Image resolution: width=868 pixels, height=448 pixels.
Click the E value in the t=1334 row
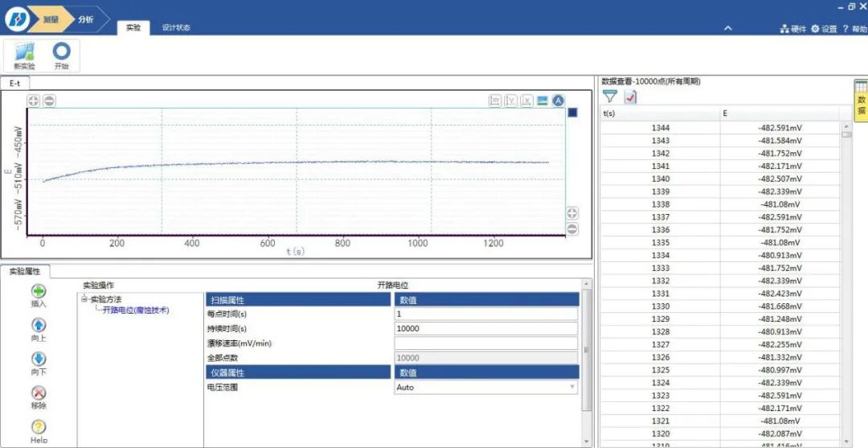click(x=780, y=255)
